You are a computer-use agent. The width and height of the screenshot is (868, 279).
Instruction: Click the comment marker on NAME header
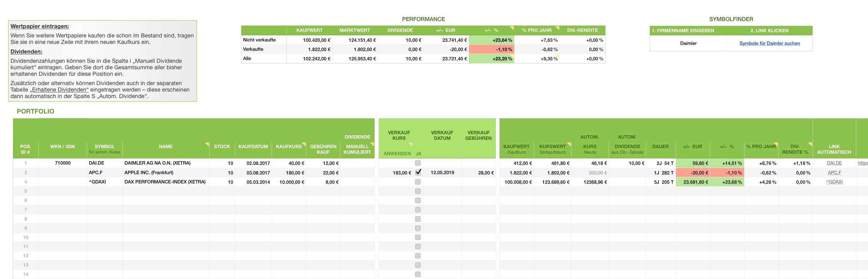click(207, 144)
